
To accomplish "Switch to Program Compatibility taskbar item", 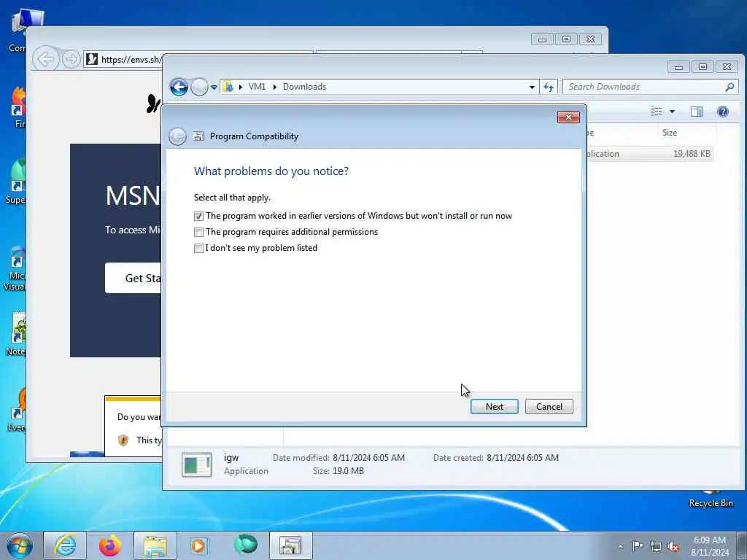I will click(x=290, y=545).
